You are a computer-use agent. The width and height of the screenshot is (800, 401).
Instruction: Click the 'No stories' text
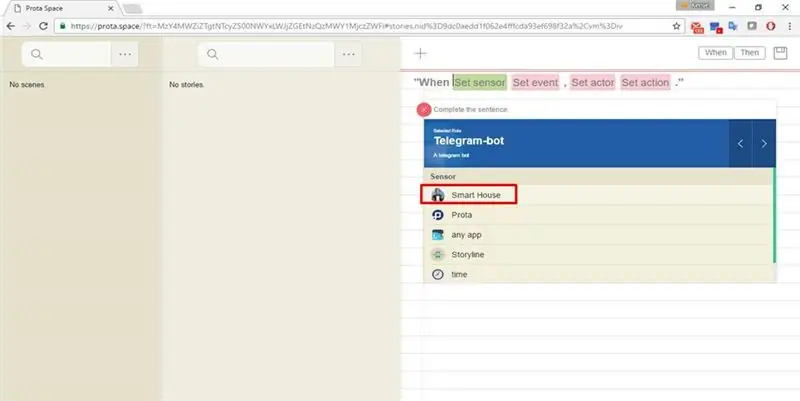[x=186, y=85]
